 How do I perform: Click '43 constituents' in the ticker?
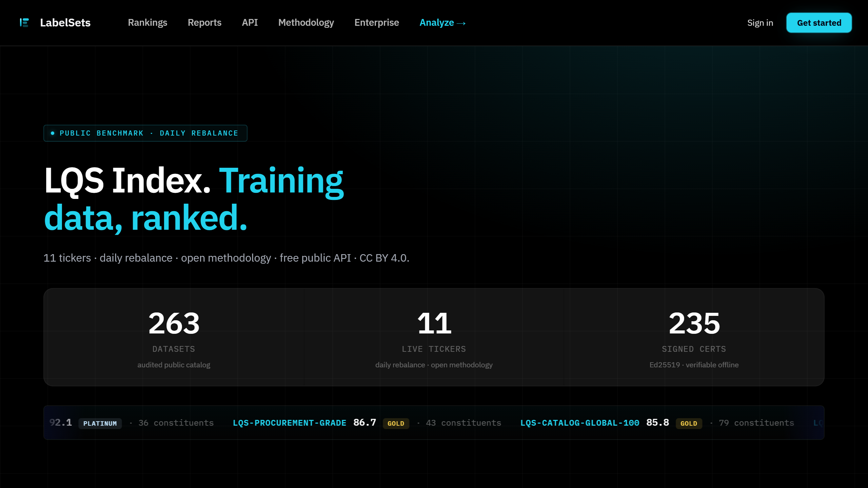(x=463, y=423)
